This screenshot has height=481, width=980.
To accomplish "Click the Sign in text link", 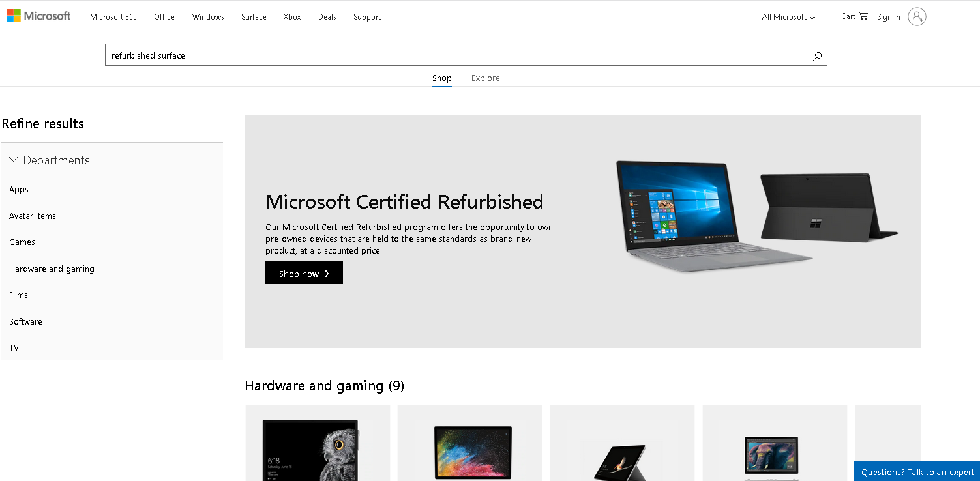I will [x=888, y=17].
